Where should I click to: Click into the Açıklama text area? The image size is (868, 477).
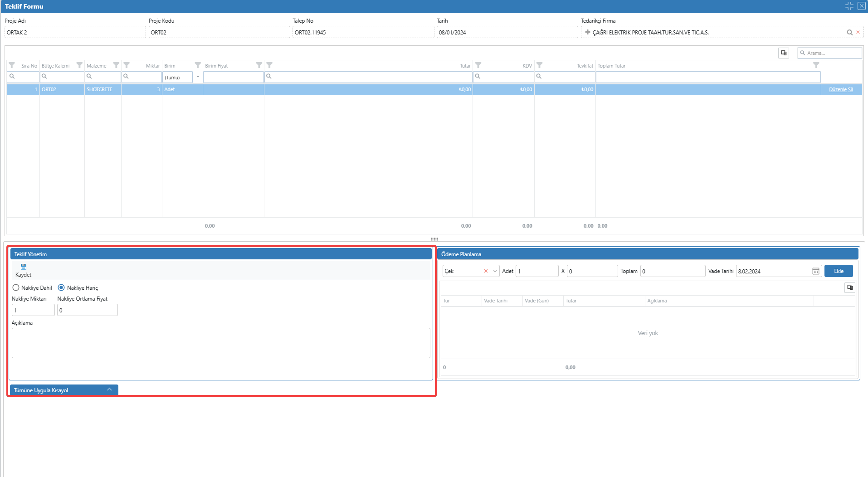[x=221, y=343]
